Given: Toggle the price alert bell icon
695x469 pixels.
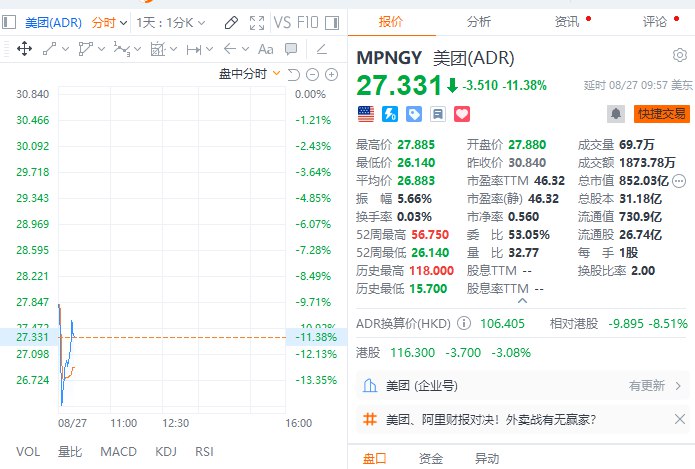Looking at the screenshot, I should click(616, 114).
